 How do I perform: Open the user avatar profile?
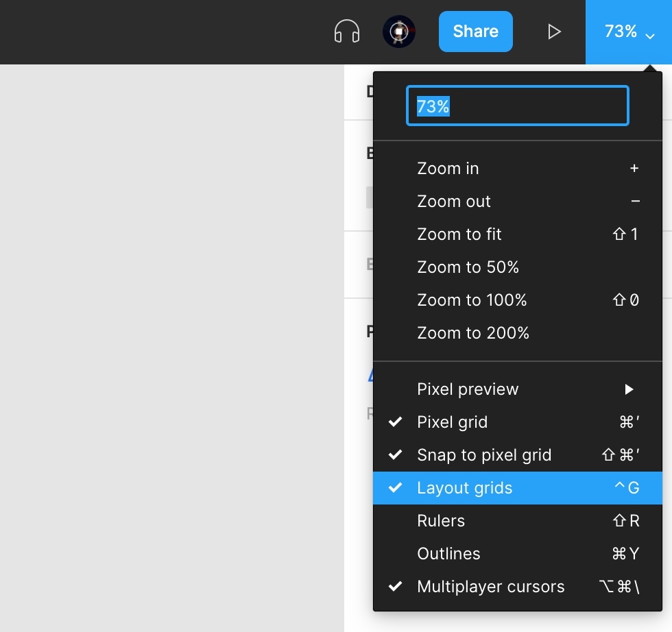tap(399, 32)
